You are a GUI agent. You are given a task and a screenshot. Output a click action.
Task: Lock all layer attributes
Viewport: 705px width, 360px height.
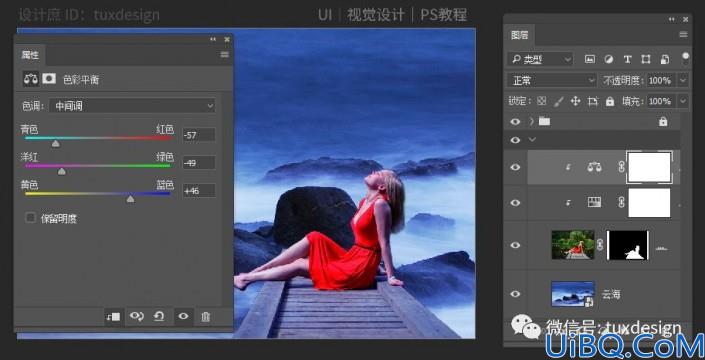[610, 101]
